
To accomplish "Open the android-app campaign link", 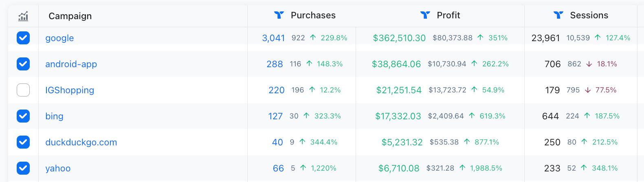I will point(71,64).
